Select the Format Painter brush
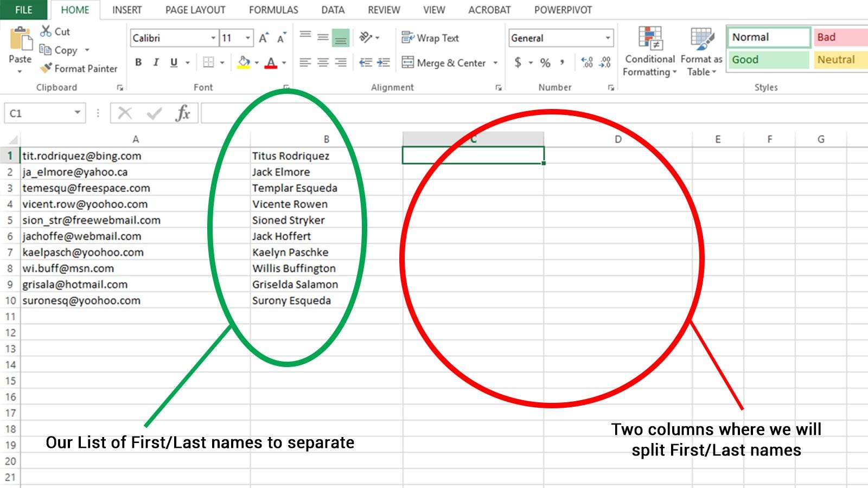Viewport: 868px width, 488px height. (x=47, y=68)
